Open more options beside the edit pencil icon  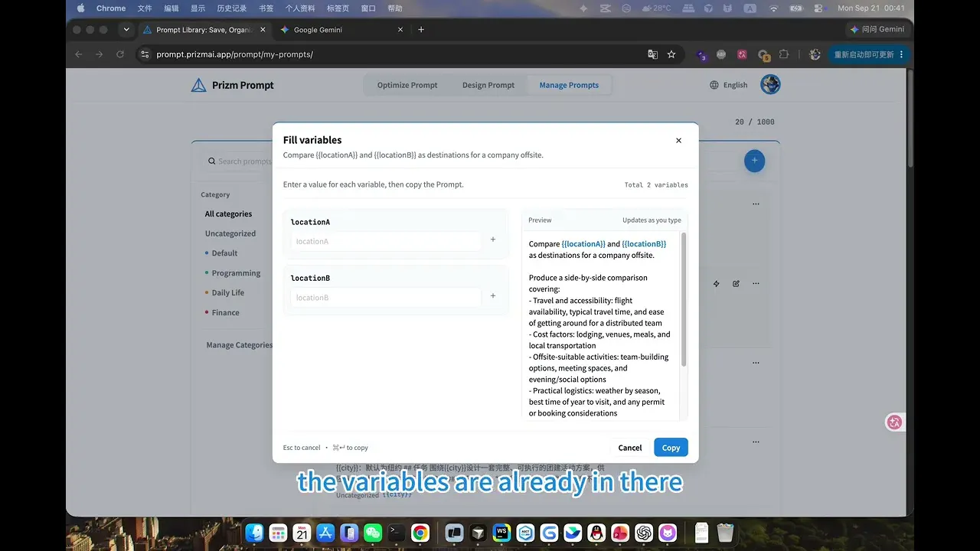[x=756, y=284]
